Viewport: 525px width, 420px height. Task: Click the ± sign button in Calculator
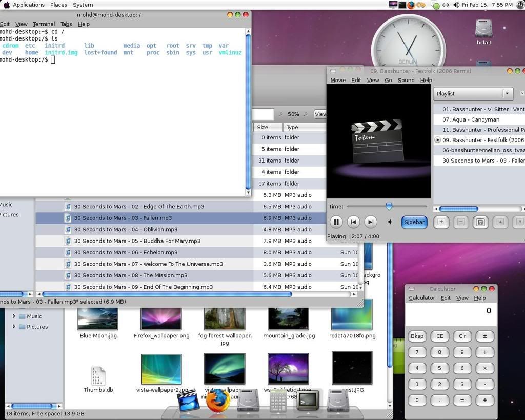[x=485, y=336]
